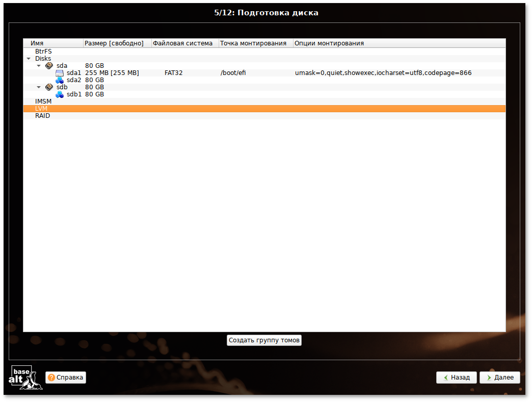Select the RAID tree item
Image resolution: width=532 pixels, height=402 pixels.
[x=42, y=116]
